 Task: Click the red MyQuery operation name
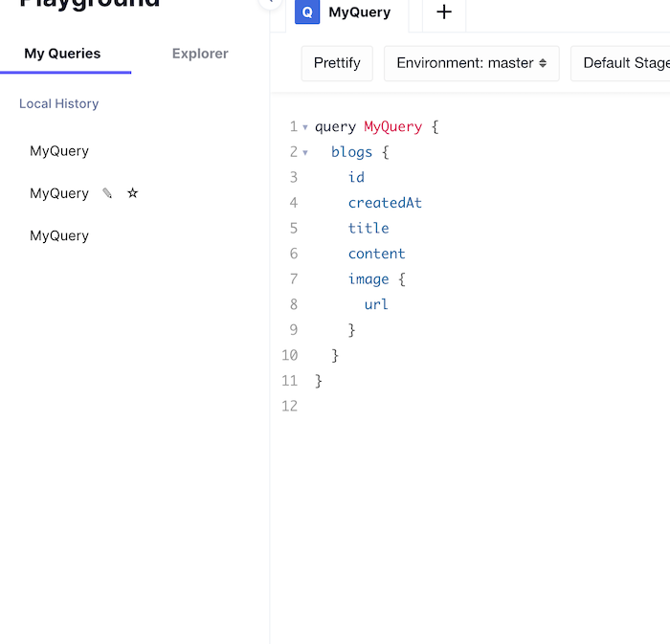point(393,127)
